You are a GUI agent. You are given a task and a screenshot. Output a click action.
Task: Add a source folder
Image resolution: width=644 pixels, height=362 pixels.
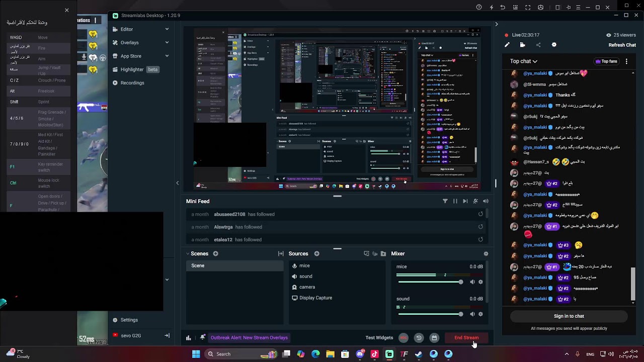tap(383, 254)
